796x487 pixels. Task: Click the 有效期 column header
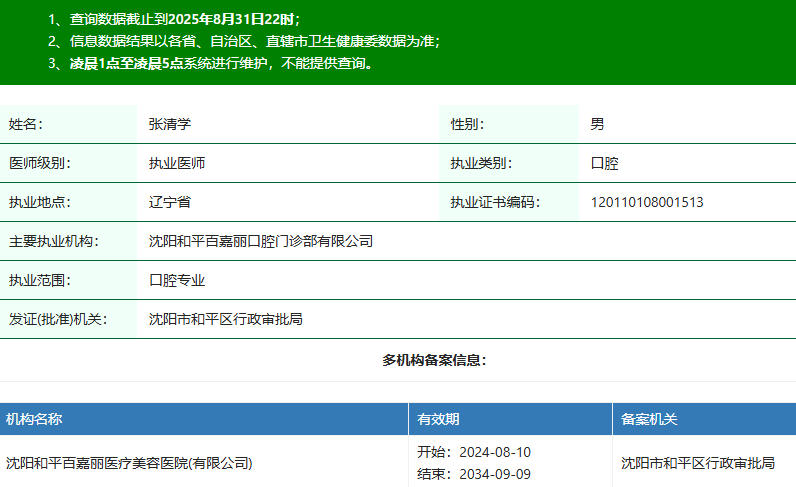(439, 419)
